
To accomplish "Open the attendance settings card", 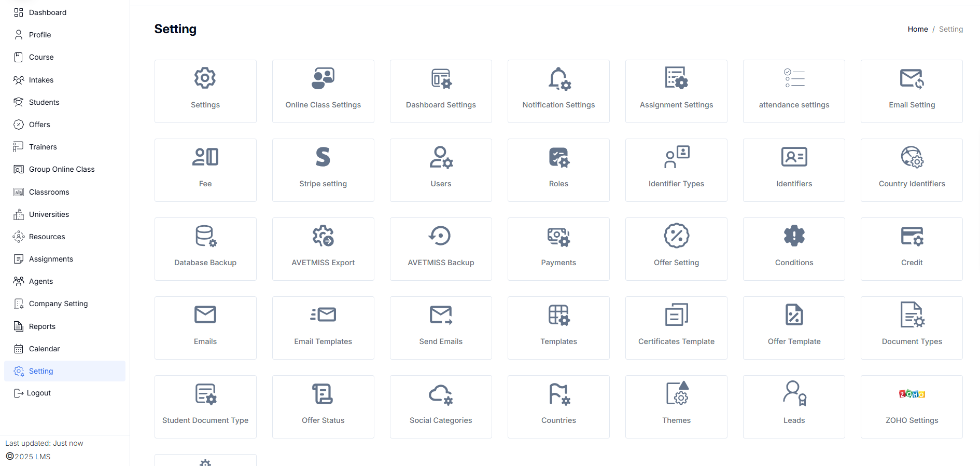I will click(x=794, y=91).
